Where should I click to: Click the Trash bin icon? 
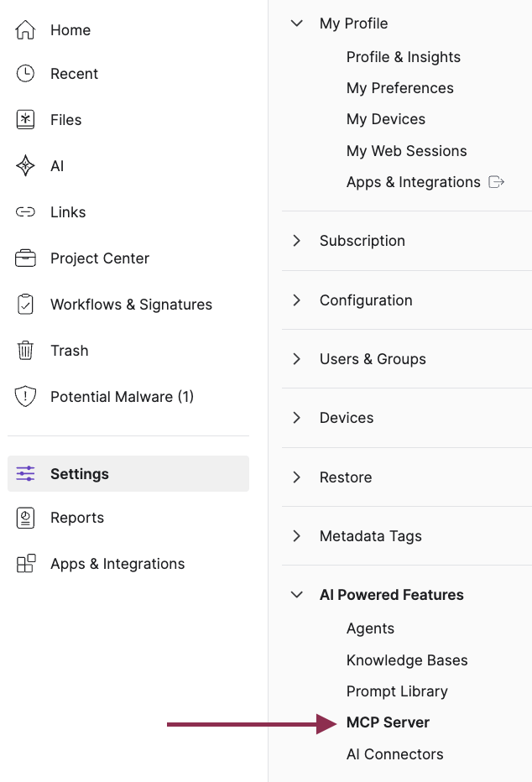tap(25, 350)
